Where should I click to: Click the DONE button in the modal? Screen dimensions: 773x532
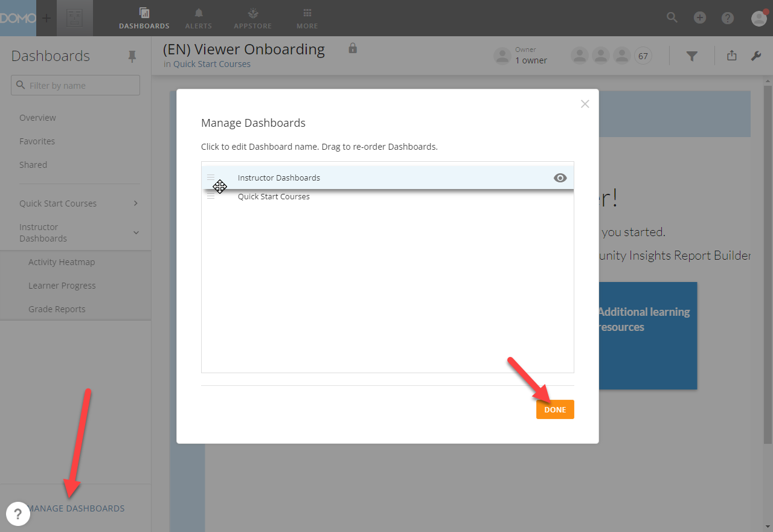tap(555, 409)
